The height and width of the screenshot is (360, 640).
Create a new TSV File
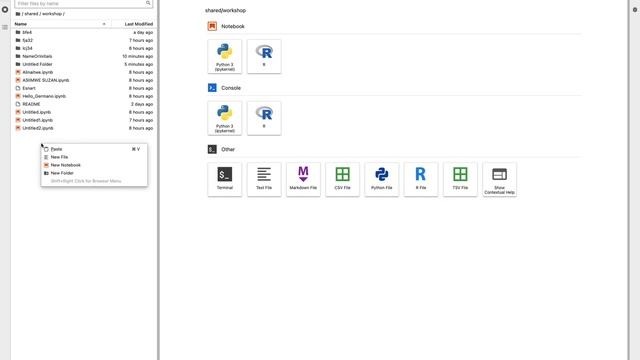point(460,180)
